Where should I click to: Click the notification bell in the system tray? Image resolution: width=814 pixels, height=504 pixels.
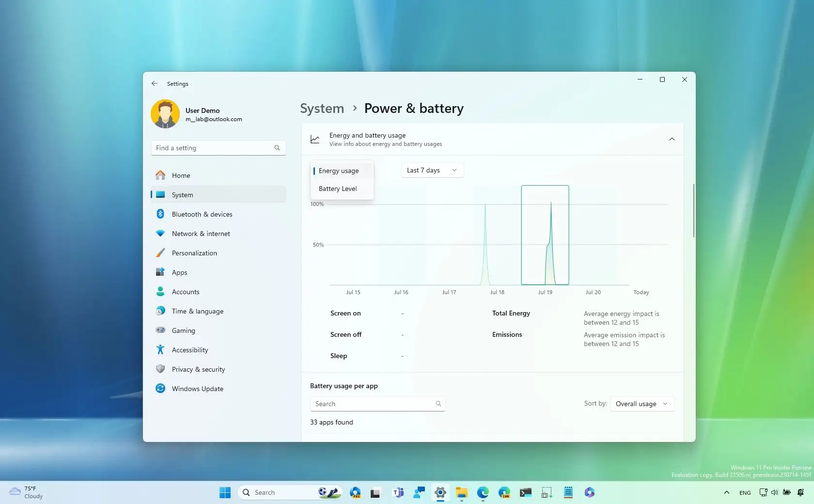(800, 492)
